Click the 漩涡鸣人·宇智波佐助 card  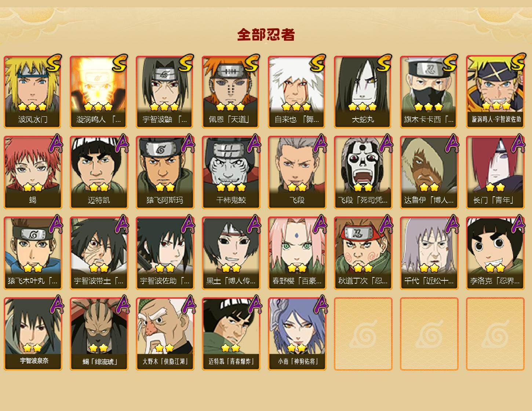[495, 92]
